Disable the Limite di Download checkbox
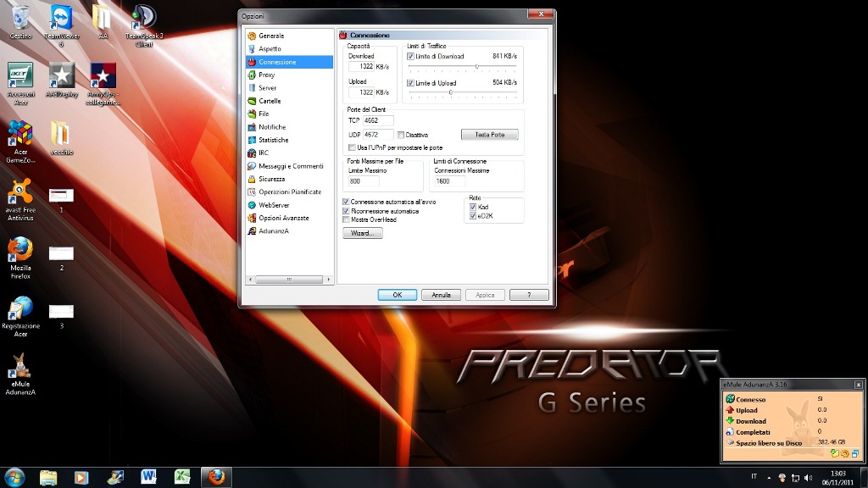Image resolution: width=868 pixels, height=488 pixels. point(411,56)
